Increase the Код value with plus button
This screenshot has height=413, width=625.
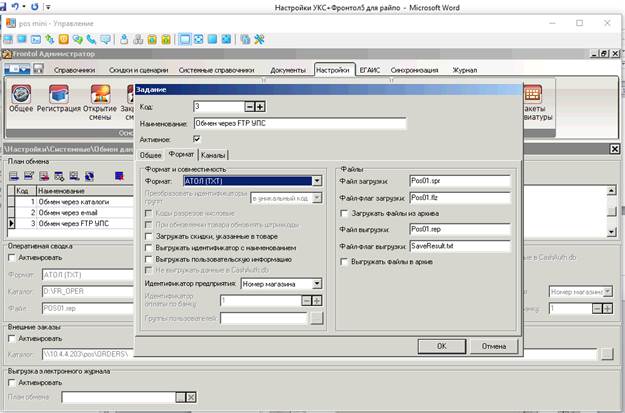coord(259,106)
